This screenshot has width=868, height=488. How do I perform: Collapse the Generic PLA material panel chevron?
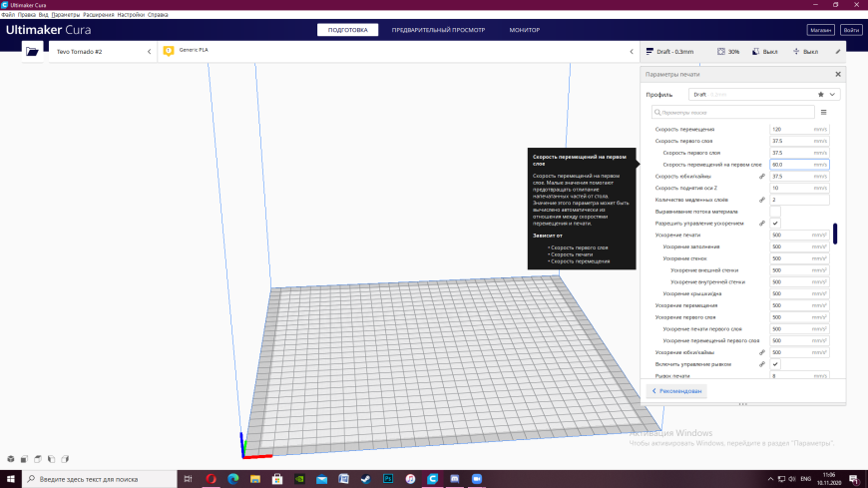pos(632,52)
